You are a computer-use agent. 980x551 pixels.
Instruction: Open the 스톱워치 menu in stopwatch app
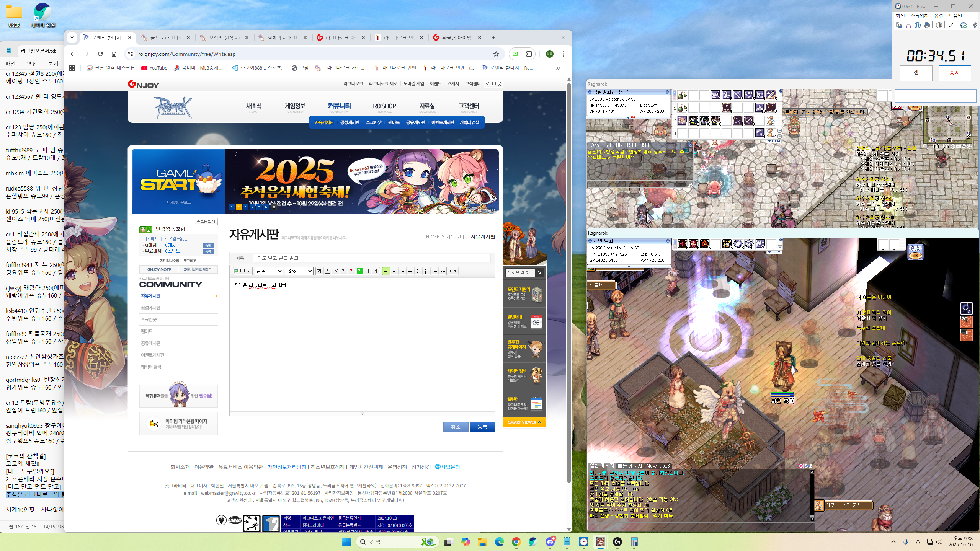point(919,16)
